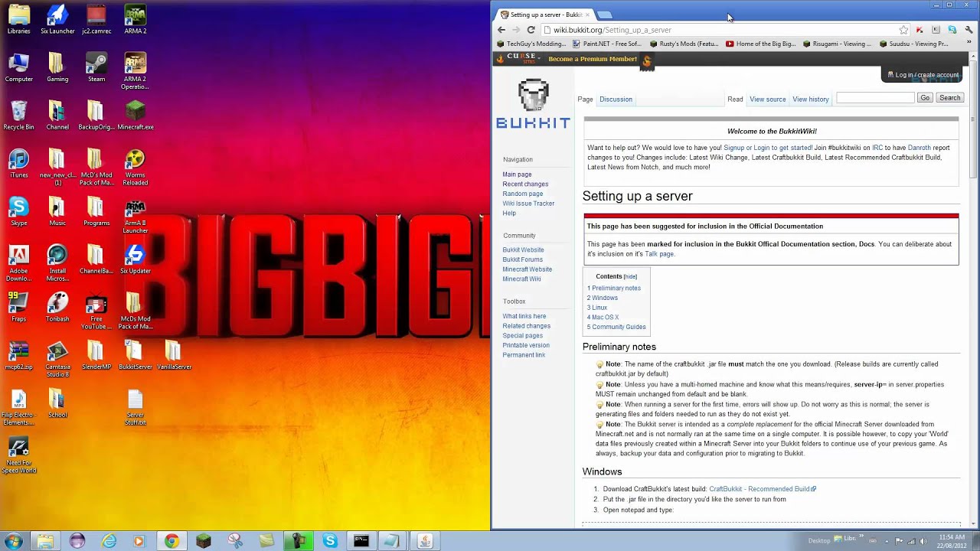This screenshot has width=980, height=551.
Task: Jump to '3 Linux' in Contents
Action: click(597, 308)
